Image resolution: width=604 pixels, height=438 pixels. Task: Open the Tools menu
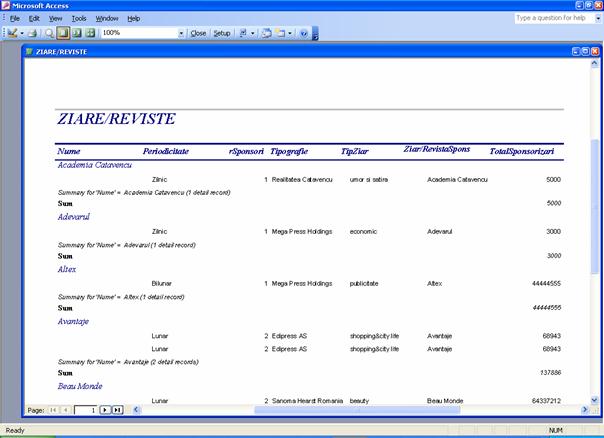click(x=79, y=18)
